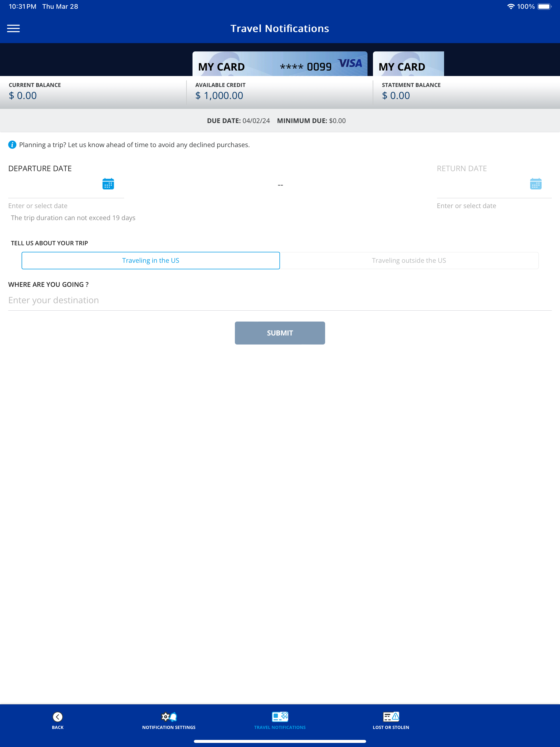Screen dimensions: 560x747
Task: Tap the 10:31 PM clock in status bar
Action: coord(22,6)
